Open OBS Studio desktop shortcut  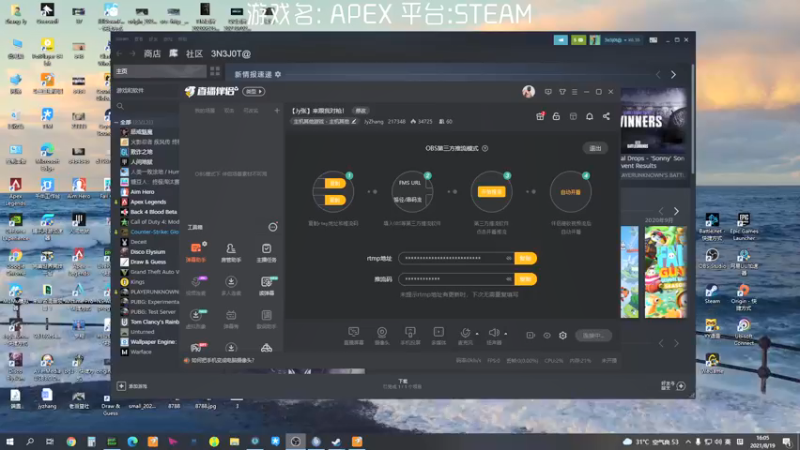pyautogui.click(x=712, y=259)
